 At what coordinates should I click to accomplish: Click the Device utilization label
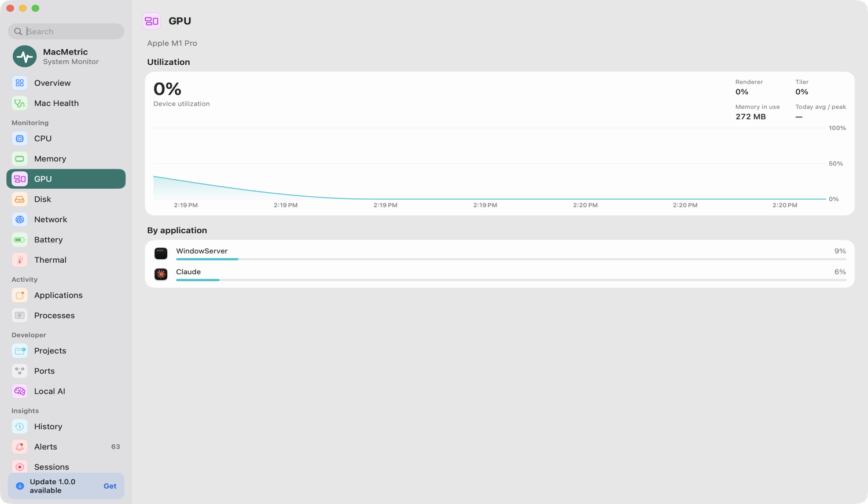(182, 104)
